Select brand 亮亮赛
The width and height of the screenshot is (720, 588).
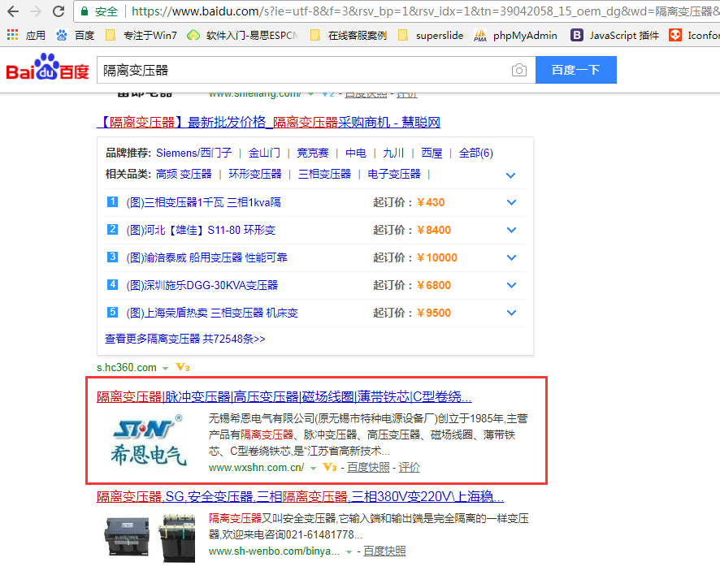313,153
